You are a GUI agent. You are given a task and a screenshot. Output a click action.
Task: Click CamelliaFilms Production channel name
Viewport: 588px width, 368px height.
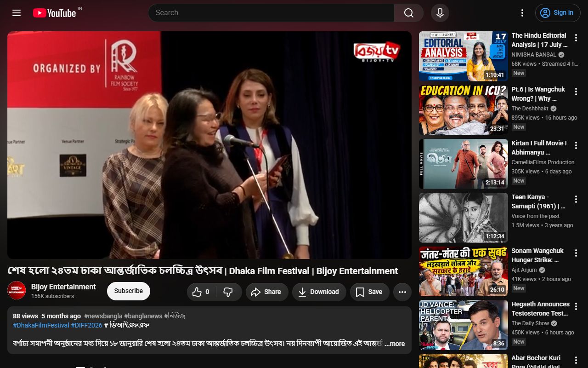pyautogui.click(x=543, y=162)
